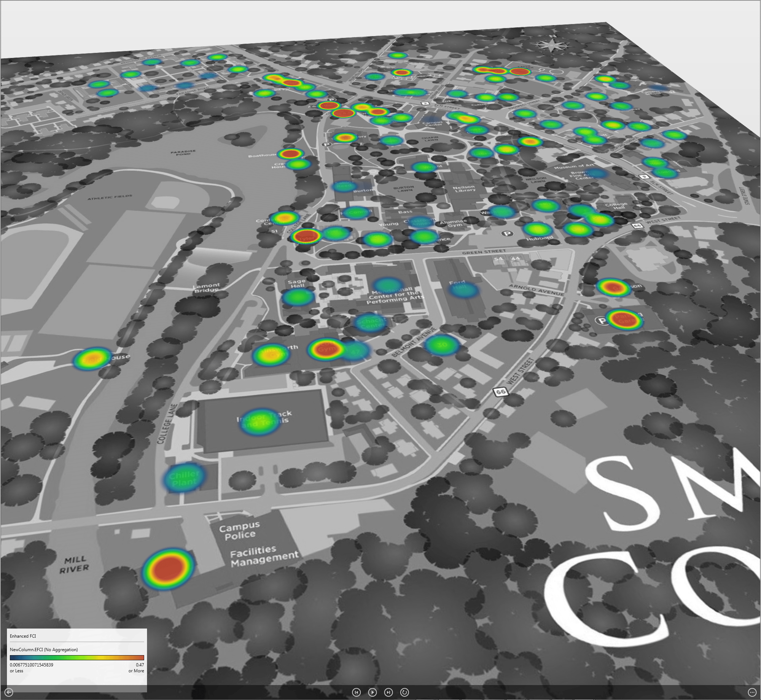Toggle the loop tour button
The height and width of the screenshot is (700, 761).
405,692
